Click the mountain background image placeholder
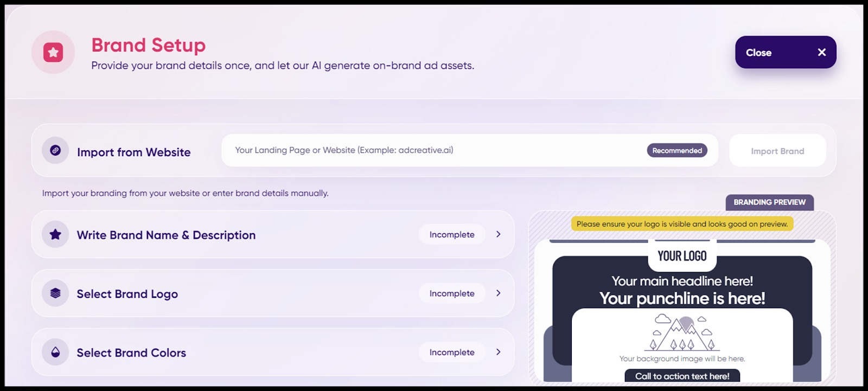 [682, 332]
